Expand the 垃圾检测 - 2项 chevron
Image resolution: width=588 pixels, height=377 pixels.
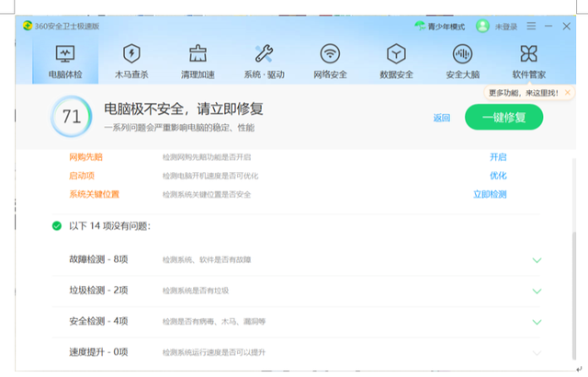pyautogui.click(x=537, y=291)
